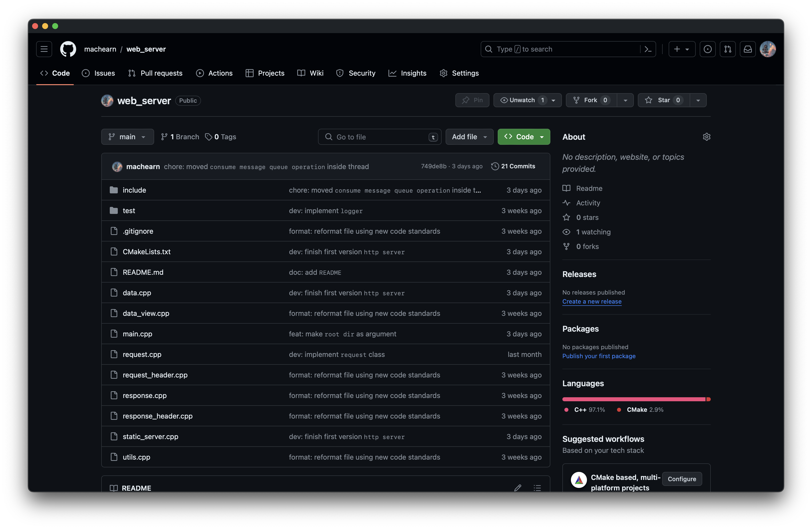Image resolution: width=812 pixels, height=529 pixels.
Task: Open the README outline list icon
Action: coord(537,488)
